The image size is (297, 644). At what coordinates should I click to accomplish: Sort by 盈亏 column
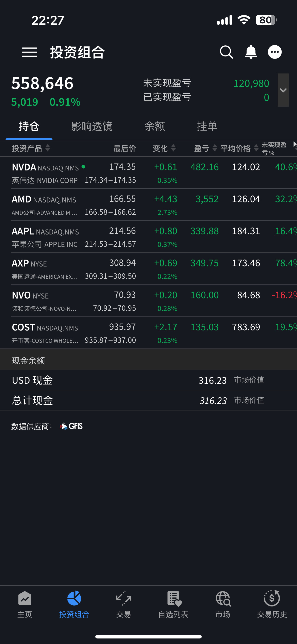[206, 148]
